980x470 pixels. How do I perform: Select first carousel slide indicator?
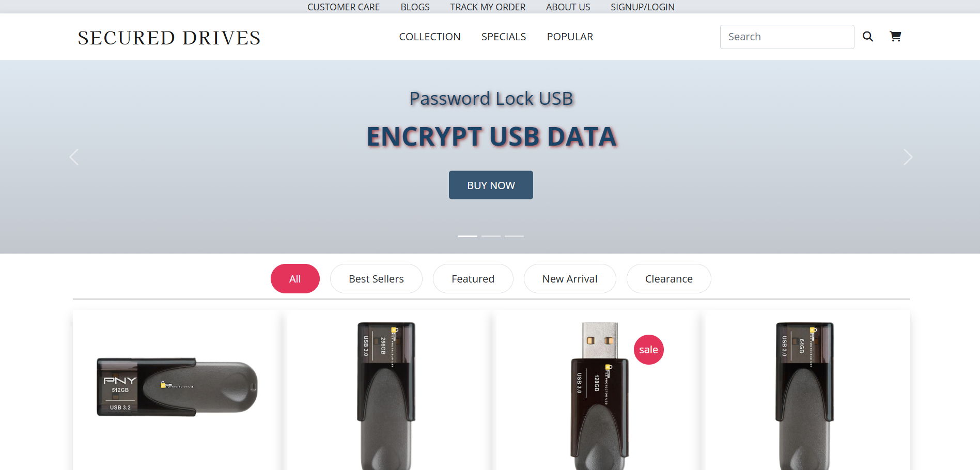coord(468,236)
